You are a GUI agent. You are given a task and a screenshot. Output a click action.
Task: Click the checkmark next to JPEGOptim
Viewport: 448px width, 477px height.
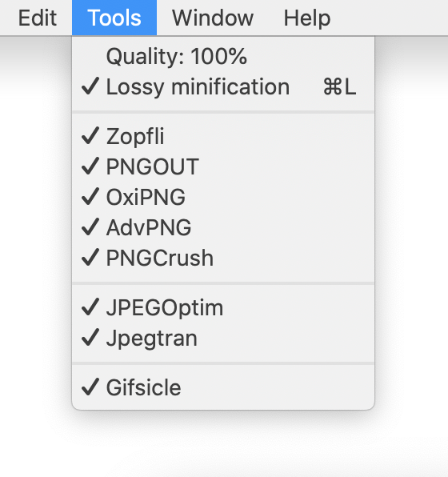point(90,307)
